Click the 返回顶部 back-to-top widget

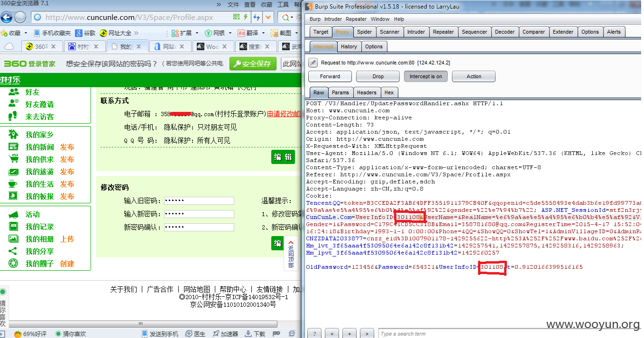coord(291,254)
